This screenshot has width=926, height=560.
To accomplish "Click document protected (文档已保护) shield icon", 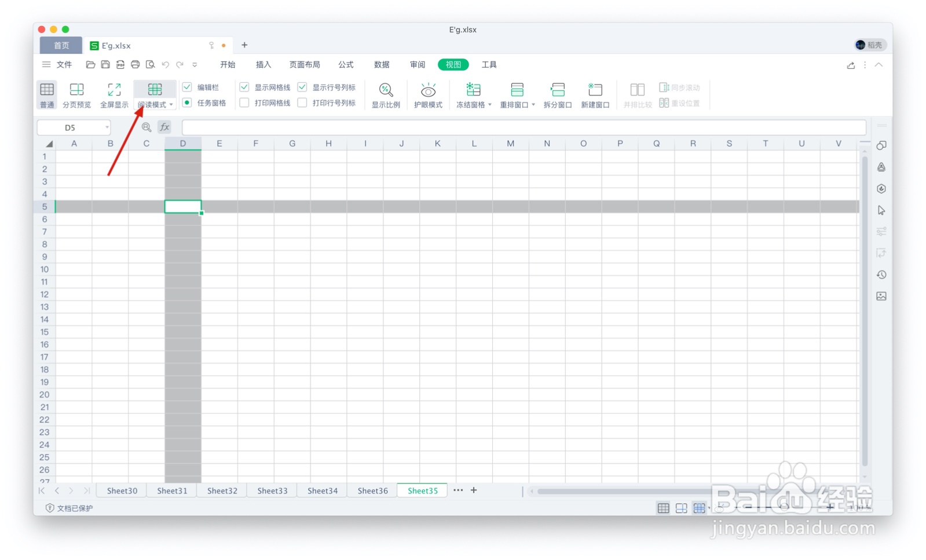I will [50, 508].
